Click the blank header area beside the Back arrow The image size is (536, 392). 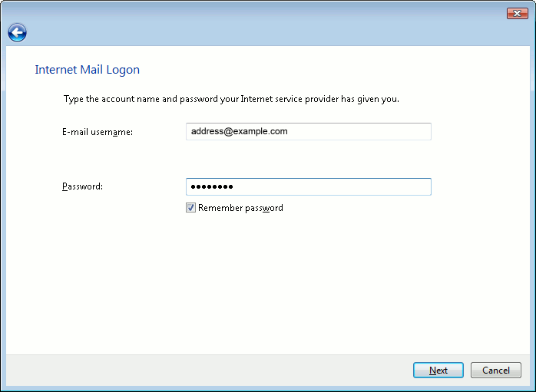pos(269,33)
